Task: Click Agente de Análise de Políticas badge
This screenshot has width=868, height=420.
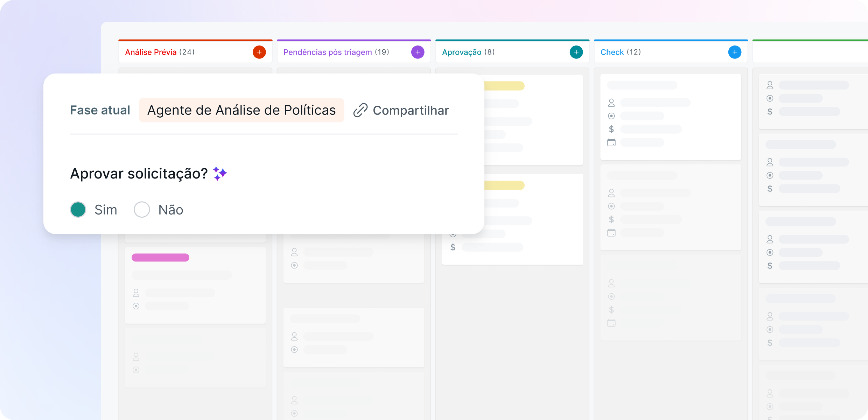Action: [x=241, y=110]
